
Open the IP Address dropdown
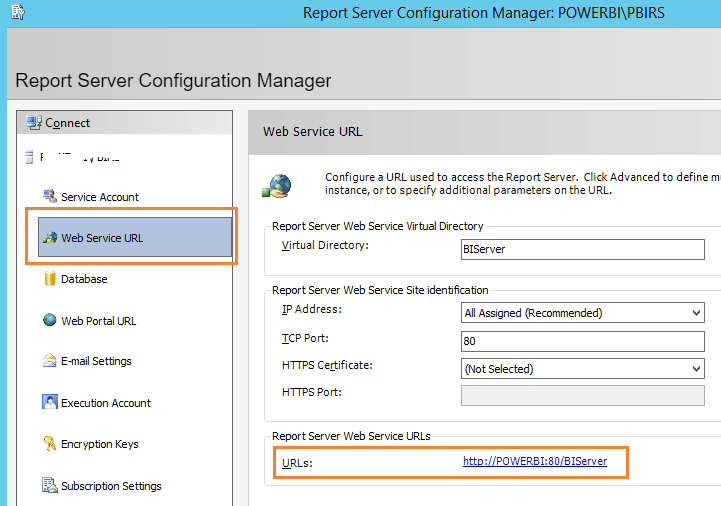pos(583,313)
